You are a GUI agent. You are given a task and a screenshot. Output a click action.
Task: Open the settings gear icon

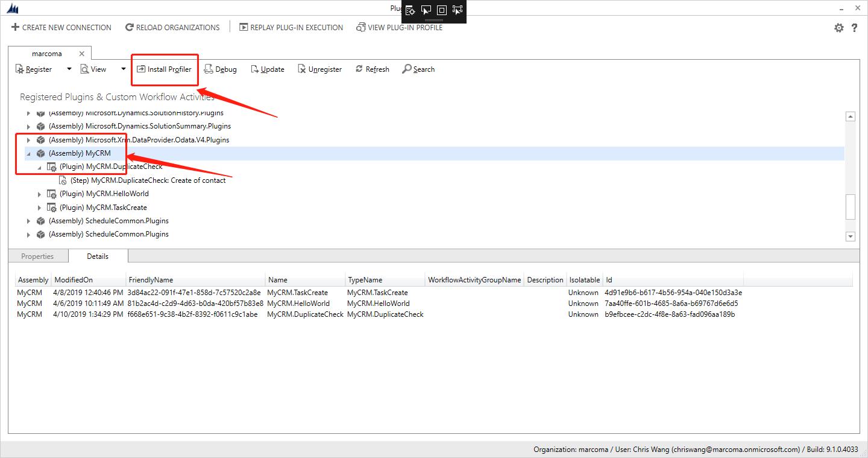pyautogui.click(x=839, y=28)
